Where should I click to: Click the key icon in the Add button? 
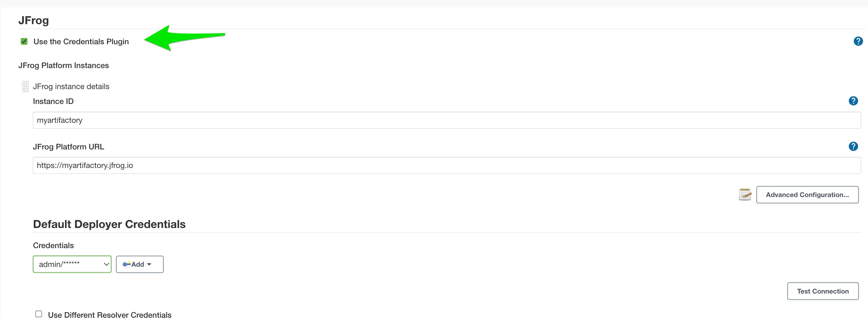point(126,264)
